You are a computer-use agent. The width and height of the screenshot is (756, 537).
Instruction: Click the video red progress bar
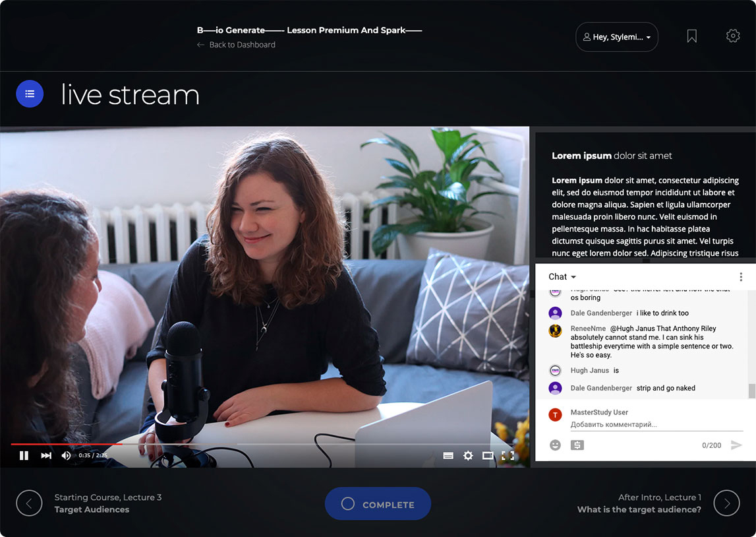pyautogui.click(x=66, y=444)
